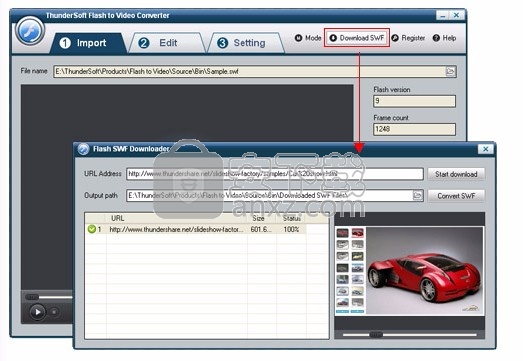Viewport: 523px width, 361px height.
Task: Close the ThunderSoft main window
Action: 456,15
